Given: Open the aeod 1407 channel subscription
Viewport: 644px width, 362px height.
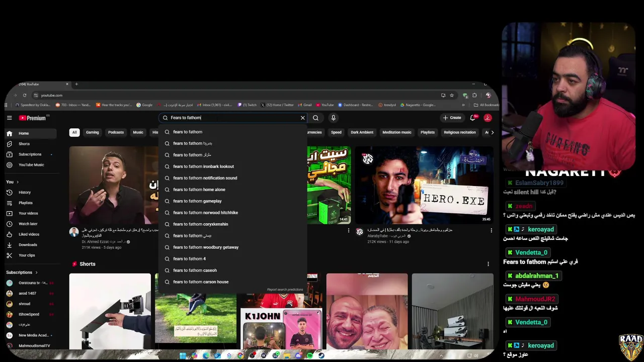Looking at the screenshot, I should 30,293.
